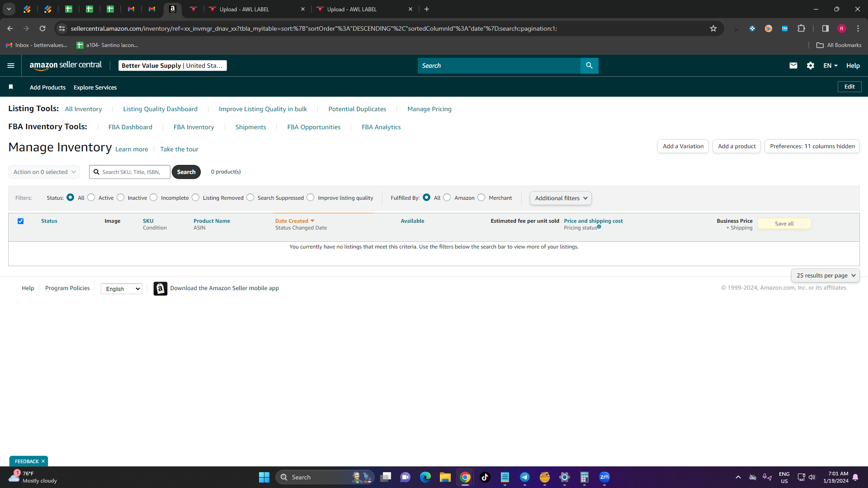Open the Windows Start menu

click(264, 477)
